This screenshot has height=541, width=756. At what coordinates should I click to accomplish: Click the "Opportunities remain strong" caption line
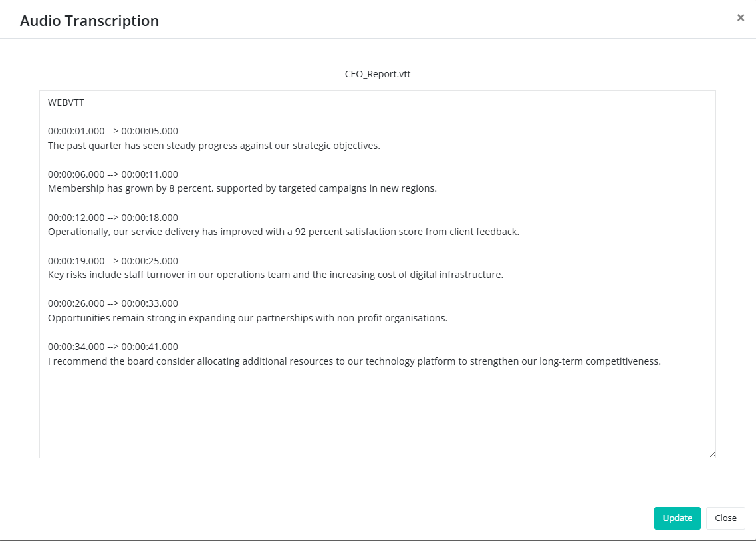[247, 318]
